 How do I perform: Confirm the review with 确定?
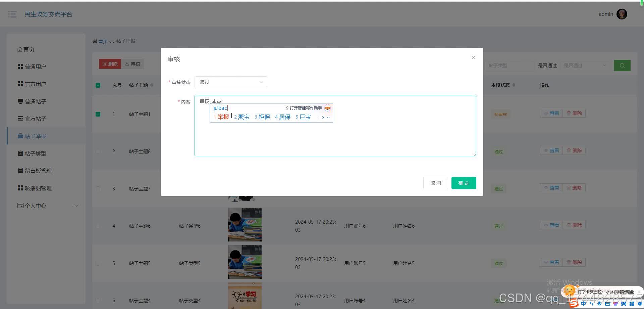(464, 183)
